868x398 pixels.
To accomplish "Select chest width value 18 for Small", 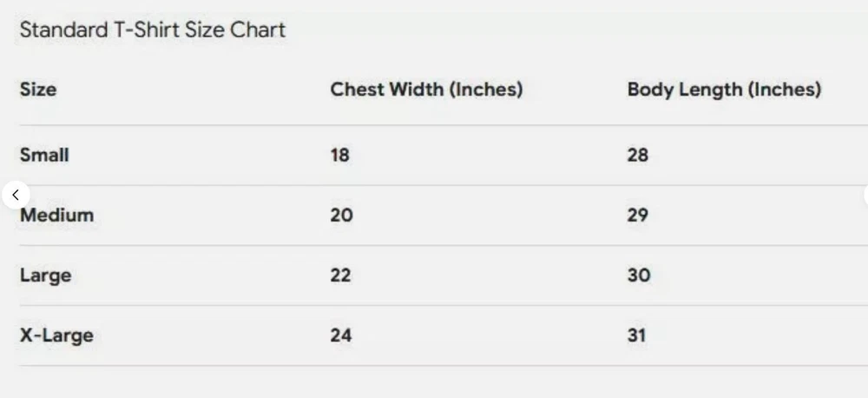I will point(340,156).
